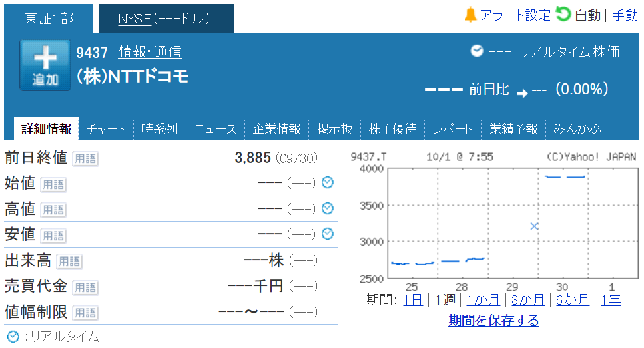Add NTT Docomo stock with the 追加 plus button

(45, 65)
